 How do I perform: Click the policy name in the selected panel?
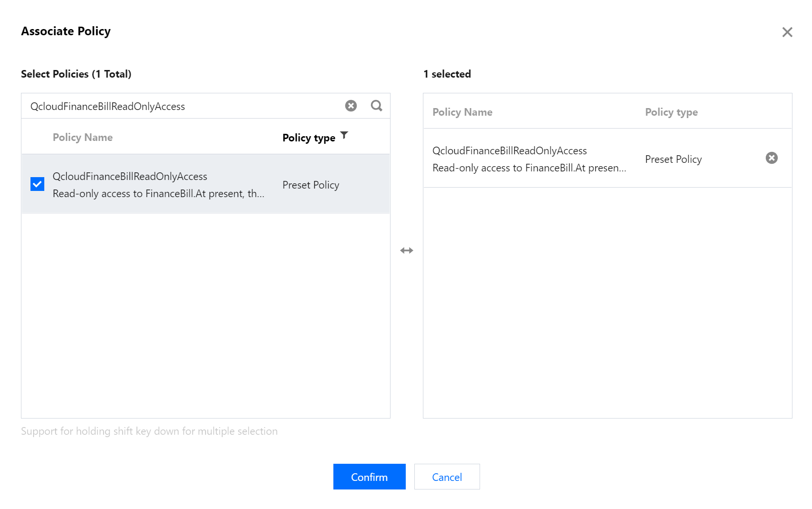[510, 151]
